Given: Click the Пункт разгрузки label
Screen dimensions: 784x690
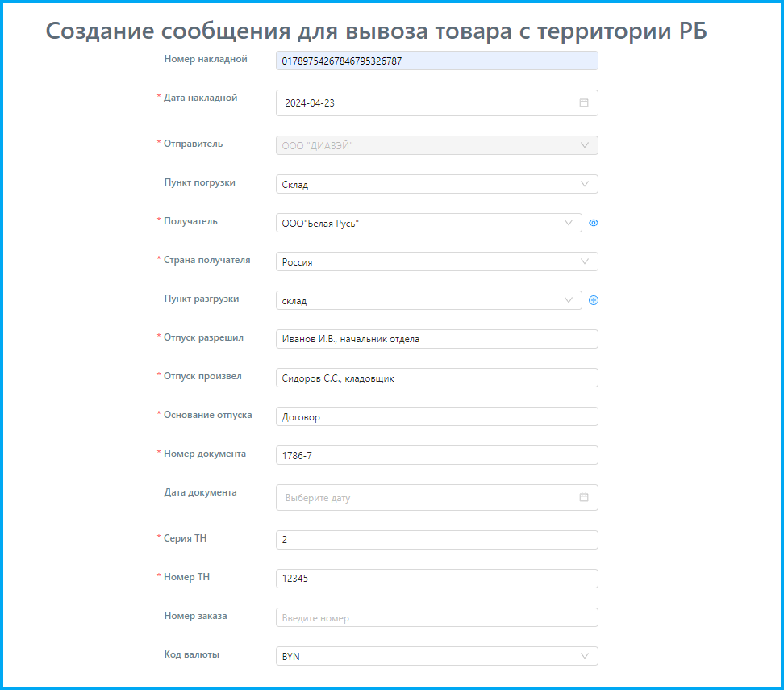Looking at the screenshot, I should [202, 299].
